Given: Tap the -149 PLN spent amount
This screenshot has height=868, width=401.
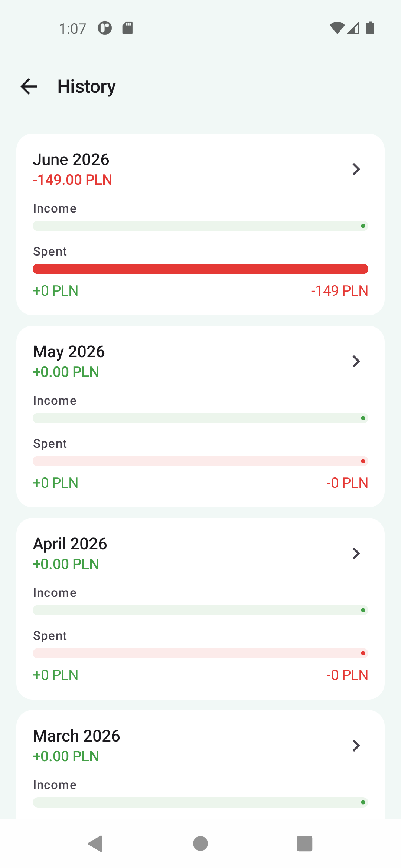Looking at the screenshot, I should click(339, 291).
